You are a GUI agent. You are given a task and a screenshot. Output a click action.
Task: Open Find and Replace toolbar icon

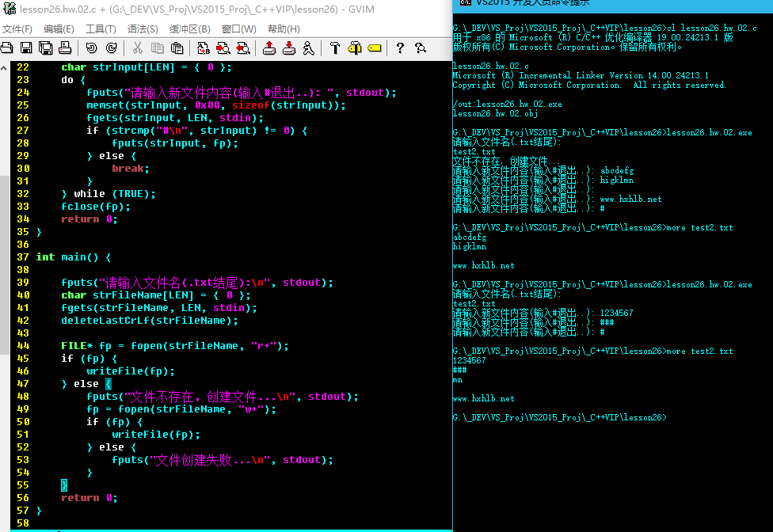click(203, 48)
